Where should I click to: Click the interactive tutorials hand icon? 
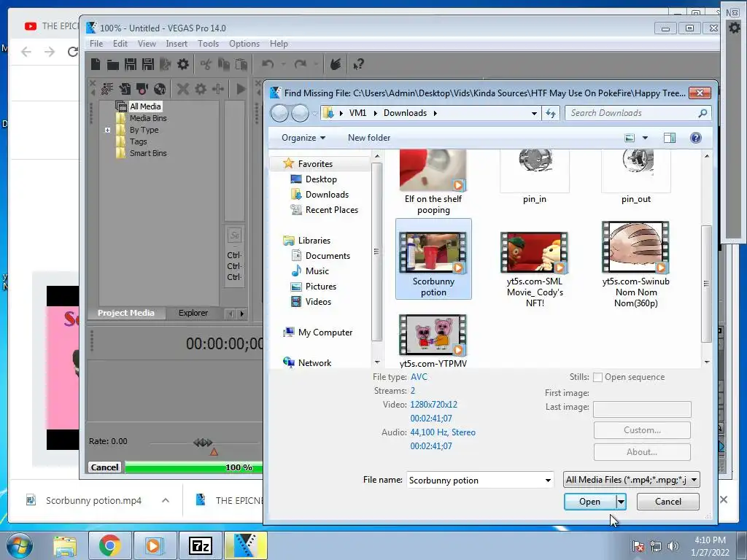click(x=336, y=64)
